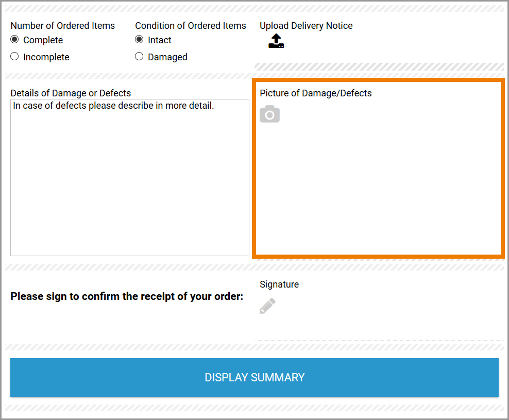
Task: Click the 'Complete' option label text
Action: [x=43, y=40]
